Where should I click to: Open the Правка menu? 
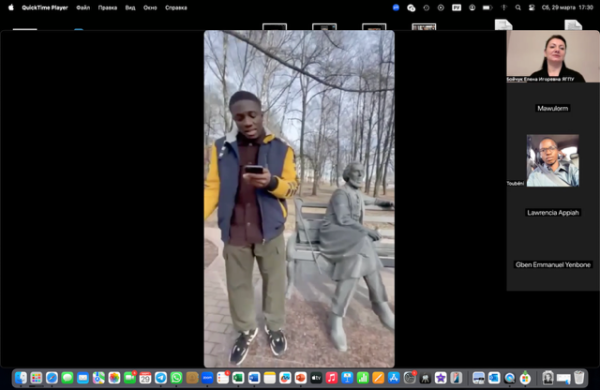click(x=108, y=8)
